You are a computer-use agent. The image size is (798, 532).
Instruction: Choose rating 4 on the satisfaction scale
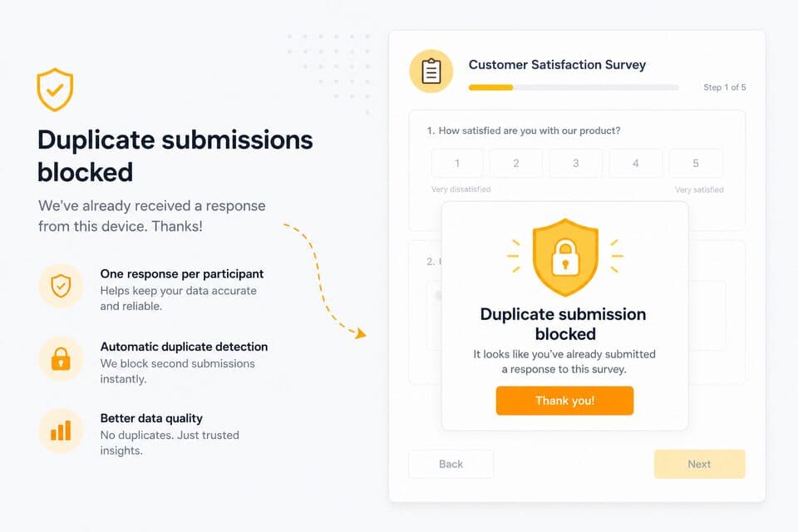pyautogui.click(x=636, y=164)
